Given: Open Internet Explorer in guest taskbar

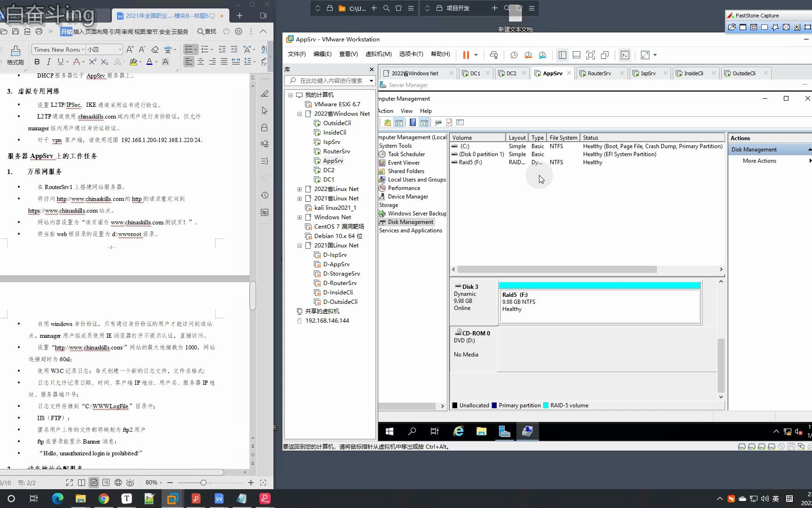Looking at the screenshot, I should coord(458,431).
